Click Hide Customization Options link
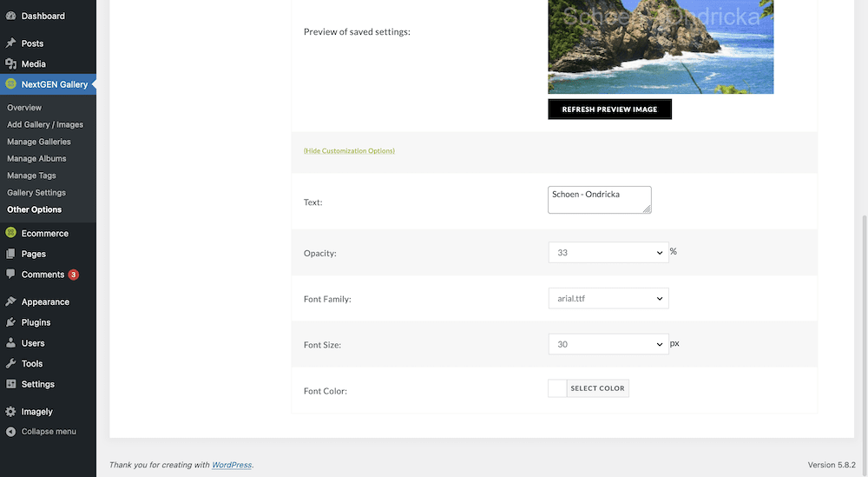Viewport: 868px width, 477px height. pos(349,150)
